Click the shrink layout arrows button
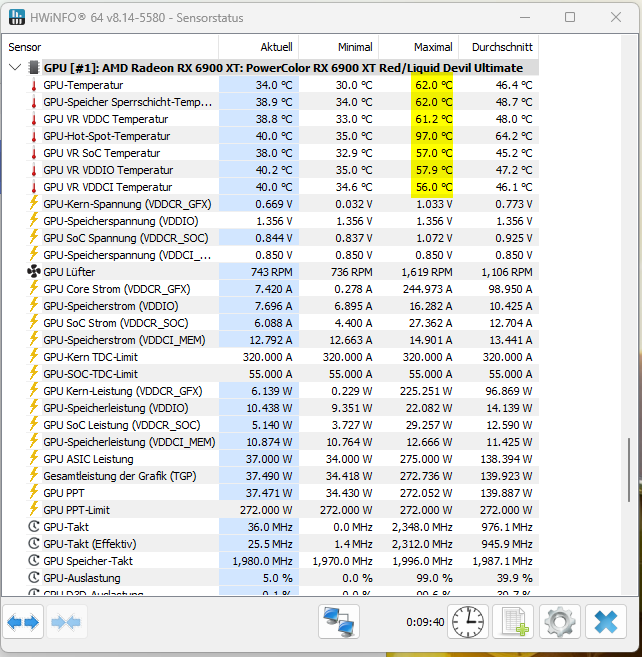The image size is (642, 657). [66, 621]
